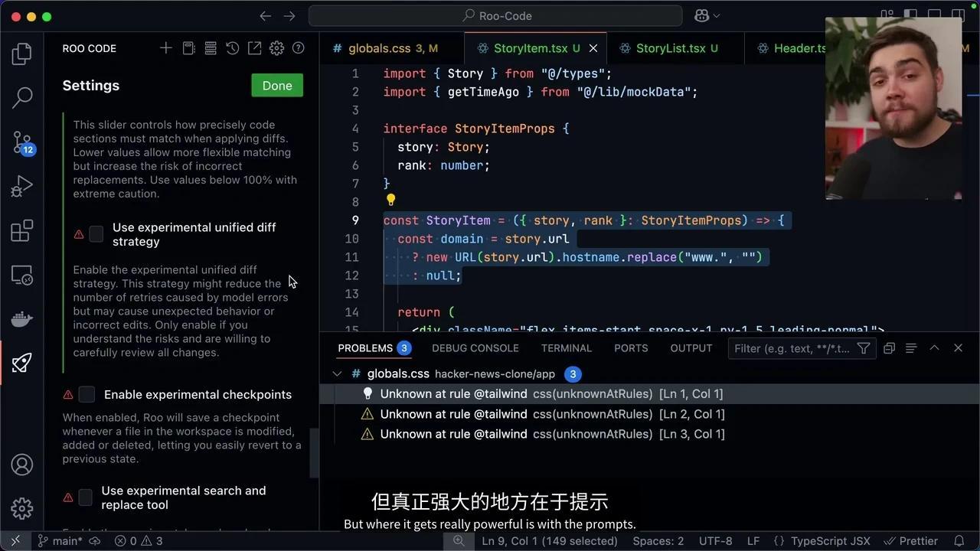Open the Roo Code rocket view
The height and width of the screenshot is (551, 980).
(x=22, y=363)
